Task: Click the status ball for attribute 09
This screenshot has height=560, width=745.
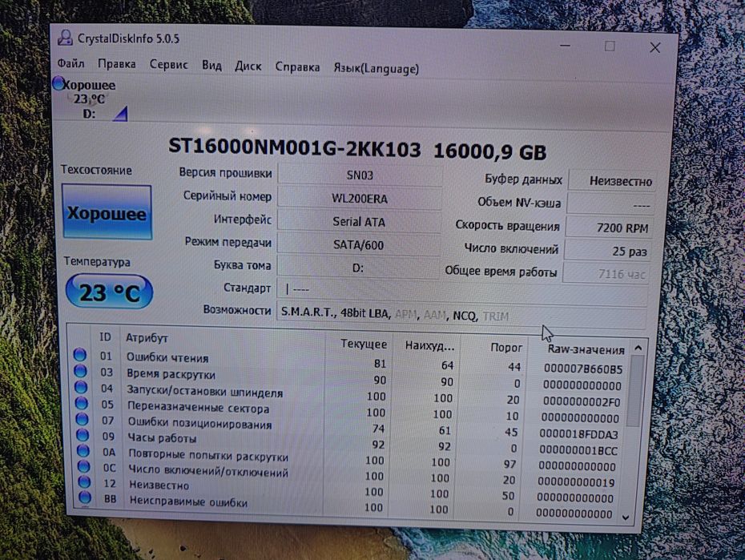Action: pyautogui.click(x=83, y=434)
